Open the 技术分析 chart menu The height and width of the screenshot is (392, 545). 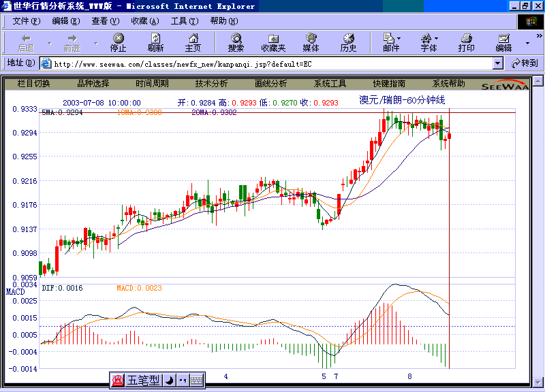coord(211,84)
